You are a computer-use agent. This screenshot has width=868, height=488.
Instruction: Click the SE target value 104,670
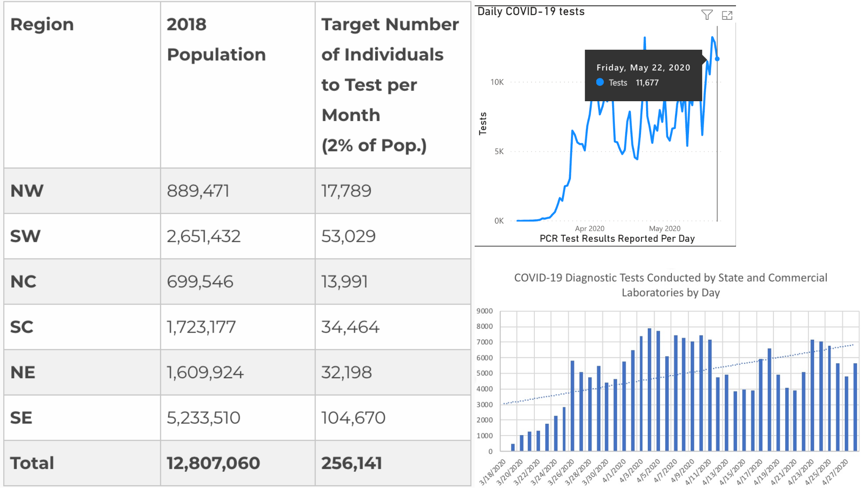click(353, 418)
